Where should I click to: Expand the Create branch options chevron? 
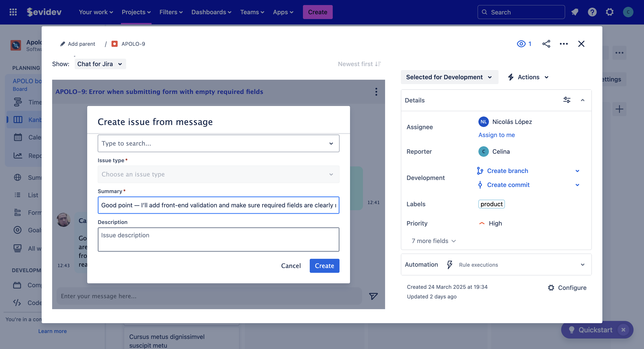coord(577,171)
